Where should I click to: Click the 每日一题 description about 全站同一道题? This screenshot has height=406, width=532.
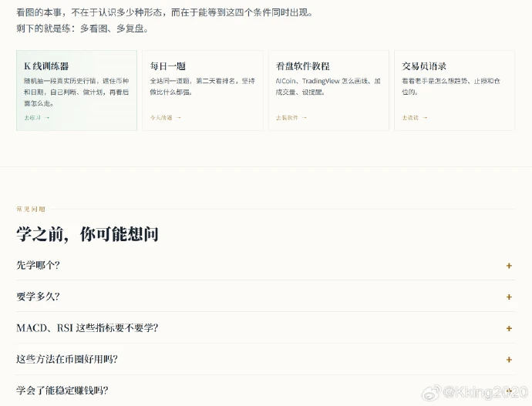click(202, 86)
